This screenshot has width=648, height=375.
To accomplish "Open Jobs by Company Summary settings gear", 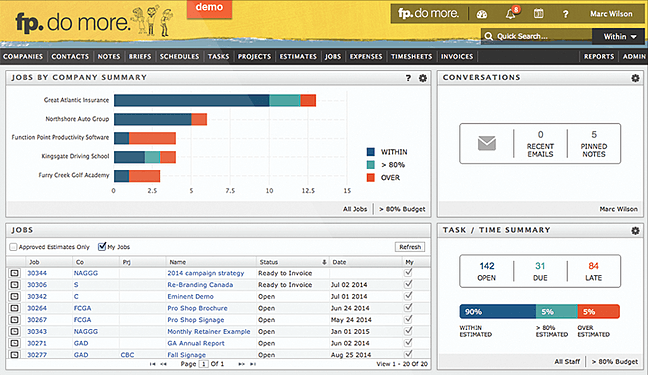I will (x=423, y=78).
